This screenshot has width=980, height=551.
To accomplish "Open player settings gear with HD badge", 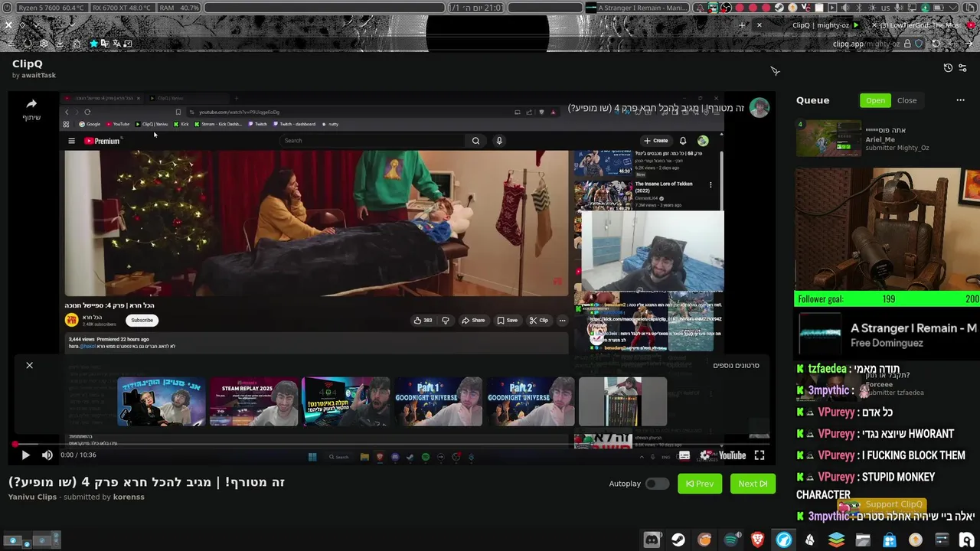I will 706,455.
